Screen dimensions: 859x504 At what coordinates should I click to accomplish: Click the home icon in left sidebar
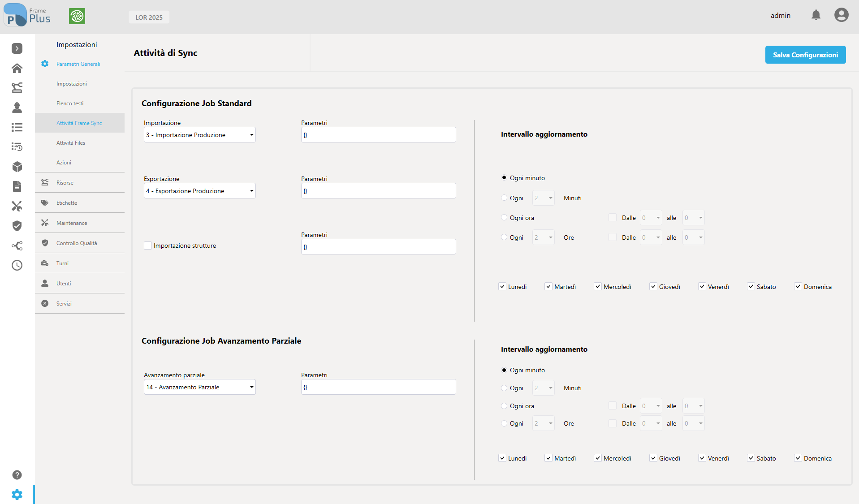pyautogui.click(x=17, y=68)
